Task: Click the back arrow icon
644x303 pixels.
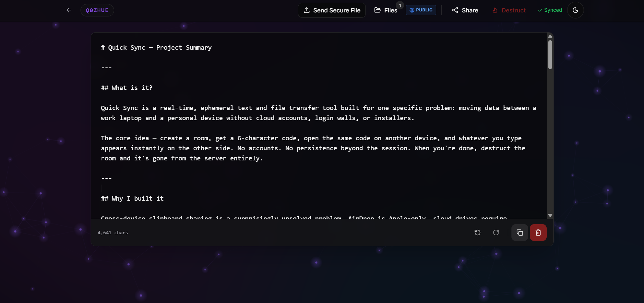Action: pyautogui.click(x=69, y=10)
